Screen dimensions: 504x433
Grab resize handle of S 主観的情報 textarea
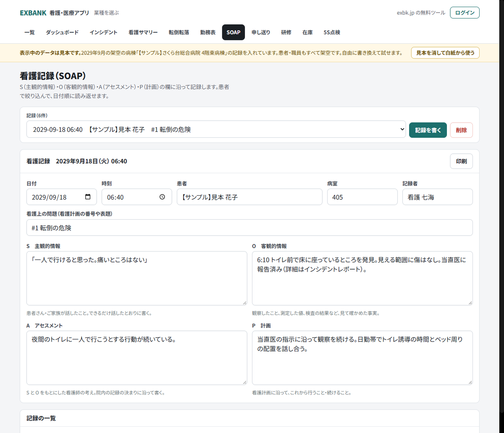[x=244, y=302]
